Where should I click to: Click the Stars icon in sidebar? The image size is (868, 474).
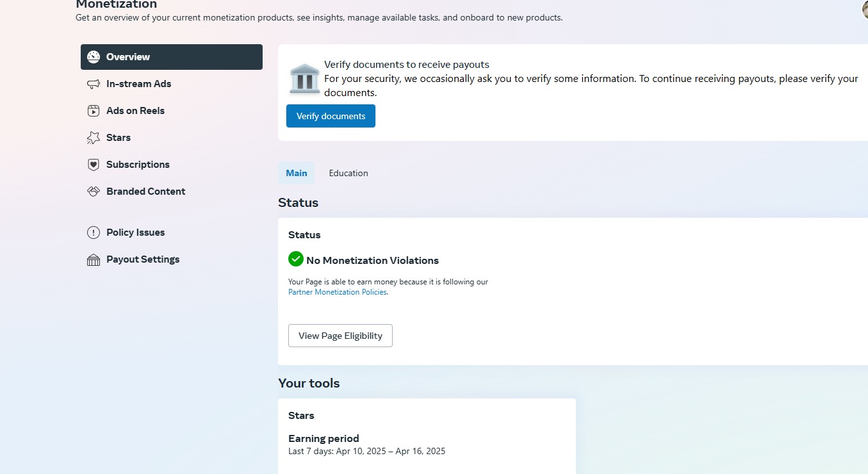point(94,138)
